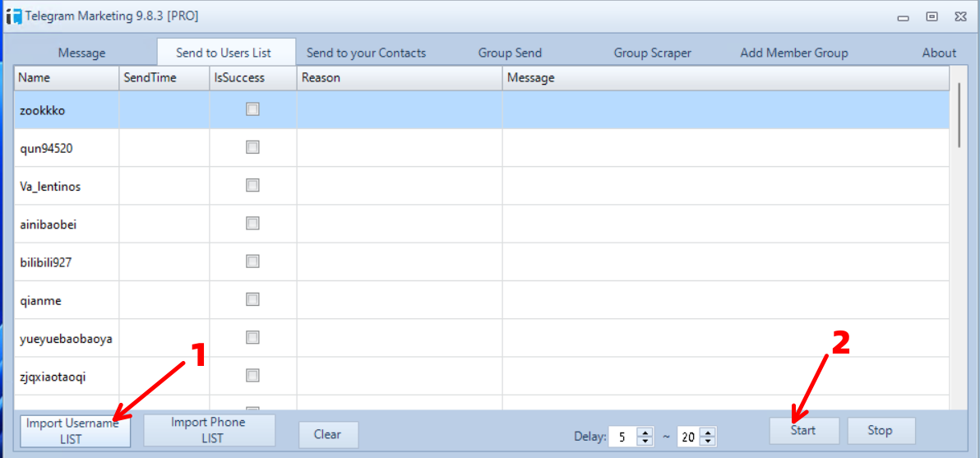Viewport: 980px width, 458px height.
Task: Open the Message tab
Action: click(81, 53)
